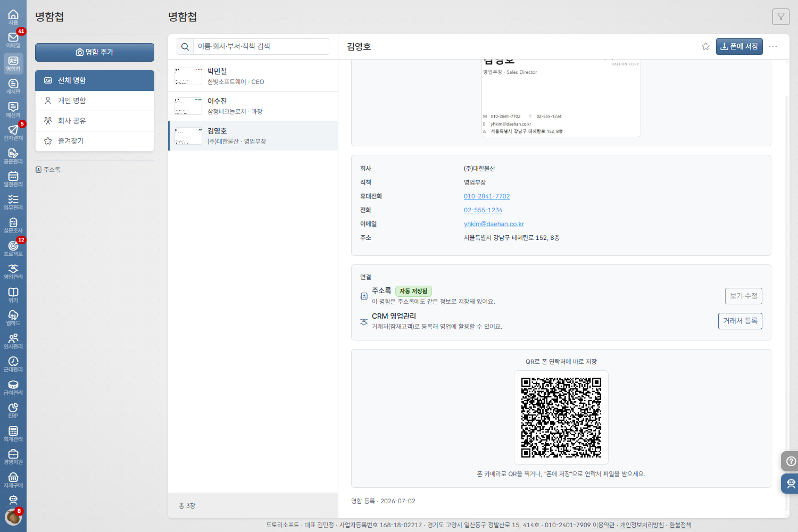Click phone number 02-555-1234

(483, 210)
